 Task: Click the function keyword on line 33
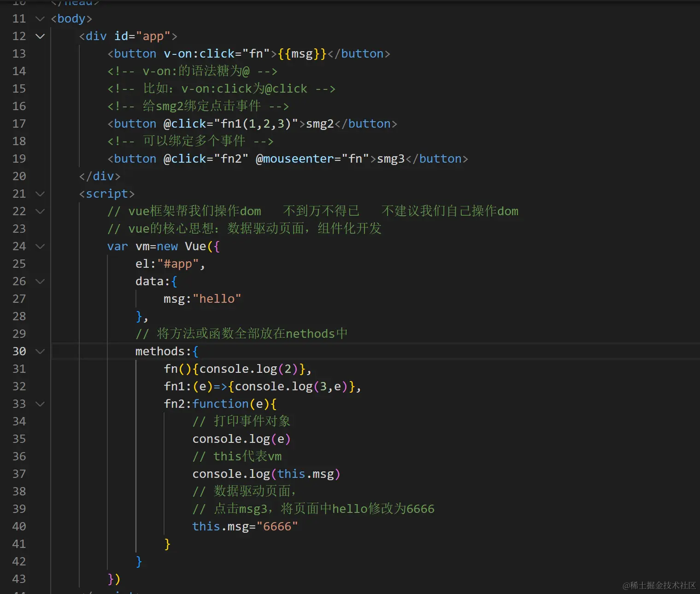[221, 404]
